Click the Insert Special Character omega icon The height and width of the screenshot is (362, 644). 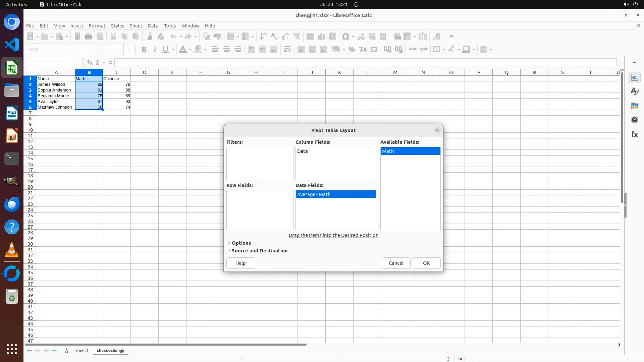pos(345,37)
